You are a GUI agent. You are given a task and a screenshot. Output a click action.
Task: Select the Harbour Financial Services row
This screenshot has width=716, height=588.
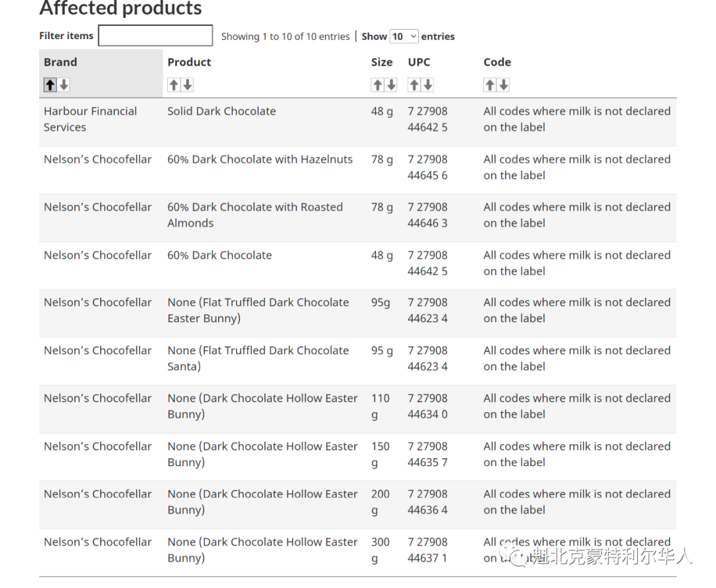(x=358, y=122)
